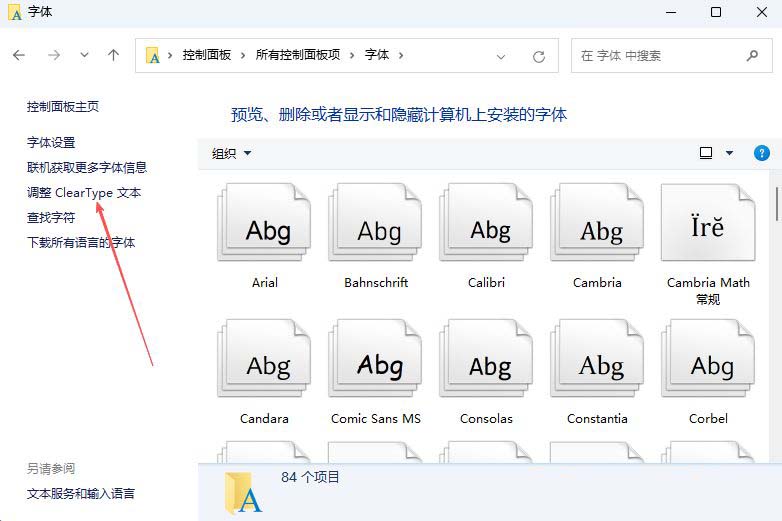This screenshot has height=521, width=782.
Task: Click 字体 in the address breadcrumb
Action: (377, 55)
